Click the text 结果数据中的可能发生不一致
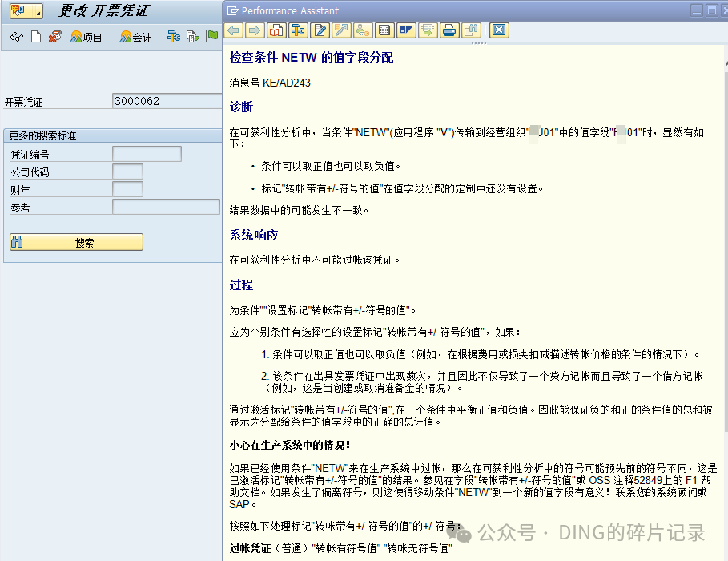Viewport: 728px width, 561px height. (299, 210)
